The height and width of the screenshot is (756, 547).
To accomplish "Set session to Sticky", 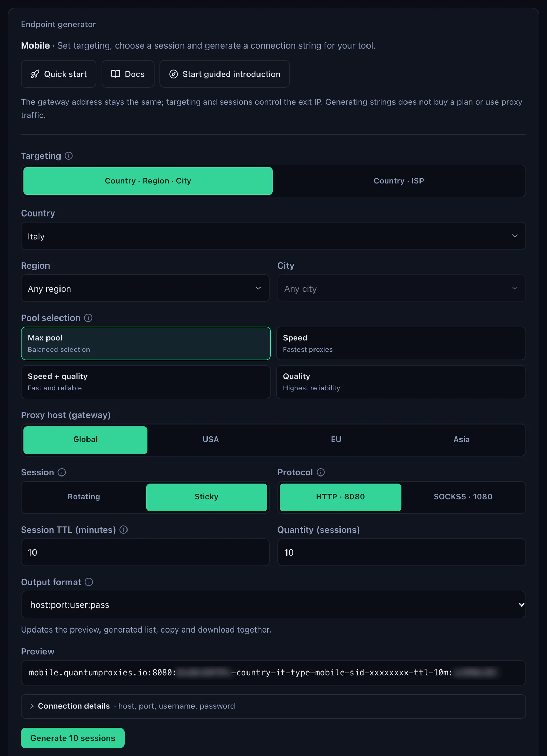I will [206, 497].
